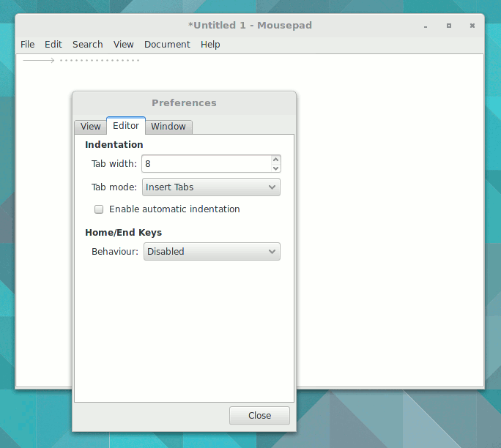Viewport: 501px width, 448px height.
Task: Open the Search menu
Action: pos(87,45)
